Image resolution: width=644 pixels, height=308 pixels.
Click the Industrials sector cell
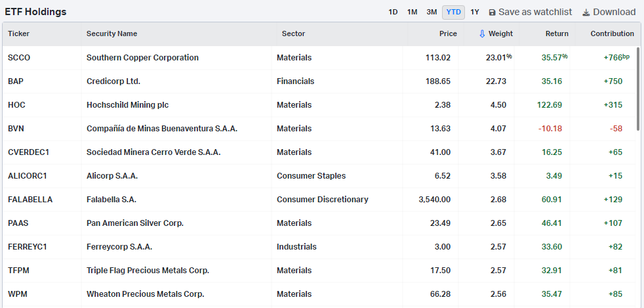pos(296,247)
